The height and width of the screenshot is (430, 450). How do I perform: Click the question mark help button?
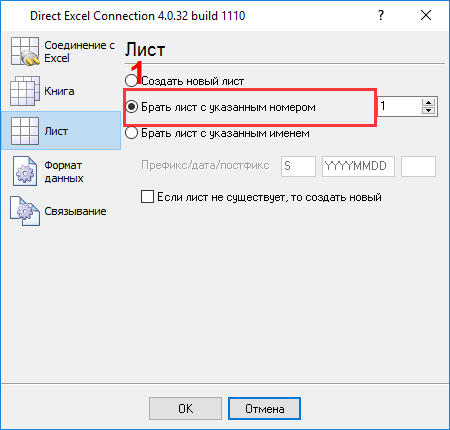tap(381, 15)
